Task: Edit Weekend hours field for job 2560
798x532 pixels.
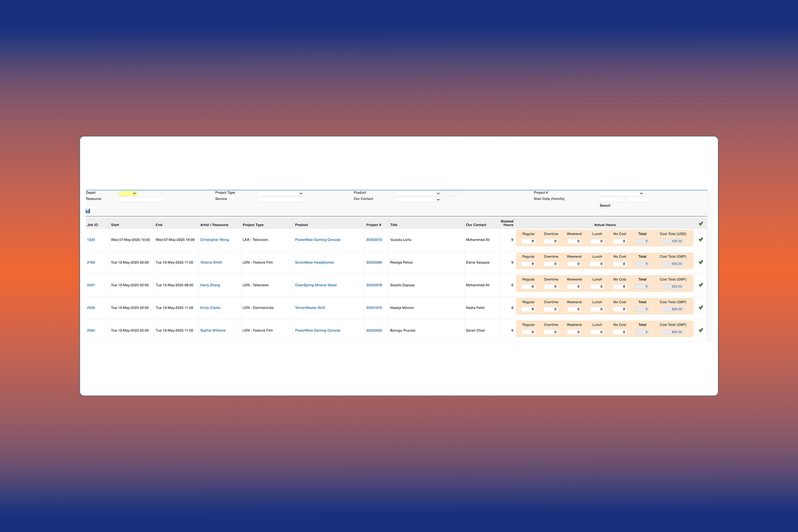Action: [574, 332]
